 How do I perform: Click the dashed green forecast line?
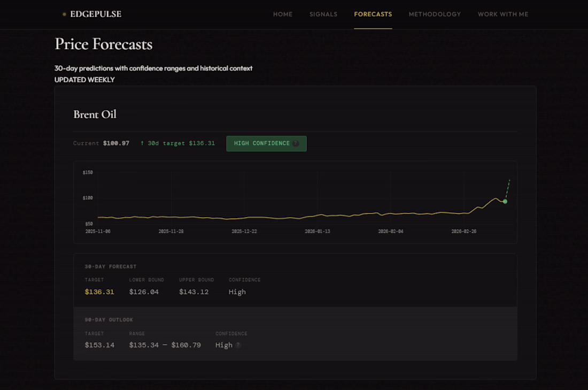(508, 189)
